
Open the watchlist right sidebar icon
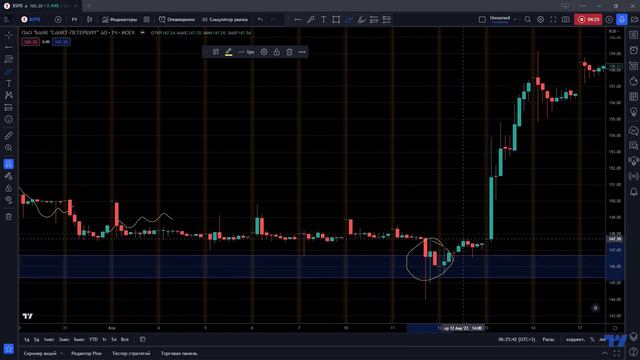click(633, 35)
